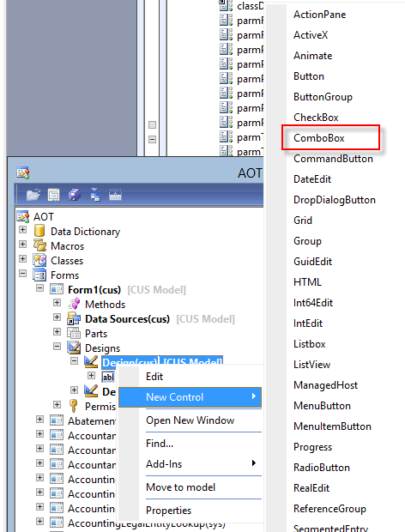Click the Macros node icon

tap(39, 245)
